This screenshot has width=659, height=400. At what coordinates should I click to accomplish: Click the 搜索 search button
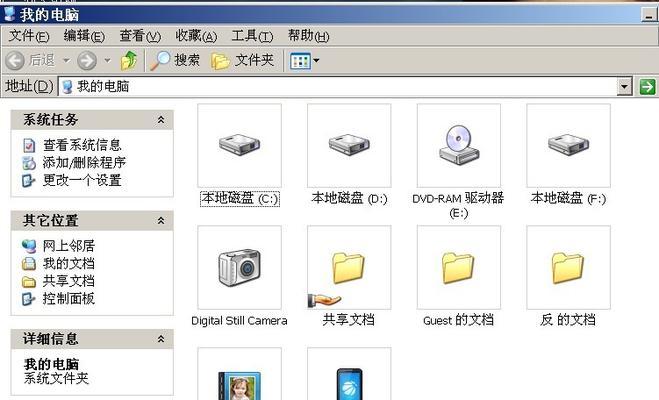(x=175, y=61)
